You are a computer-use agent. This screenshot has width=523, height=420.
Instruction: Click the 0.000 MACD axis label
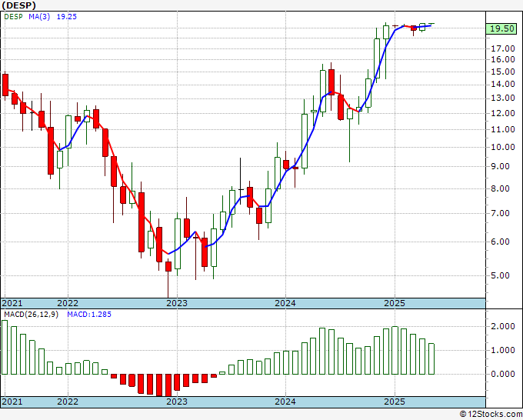point(503,374)
